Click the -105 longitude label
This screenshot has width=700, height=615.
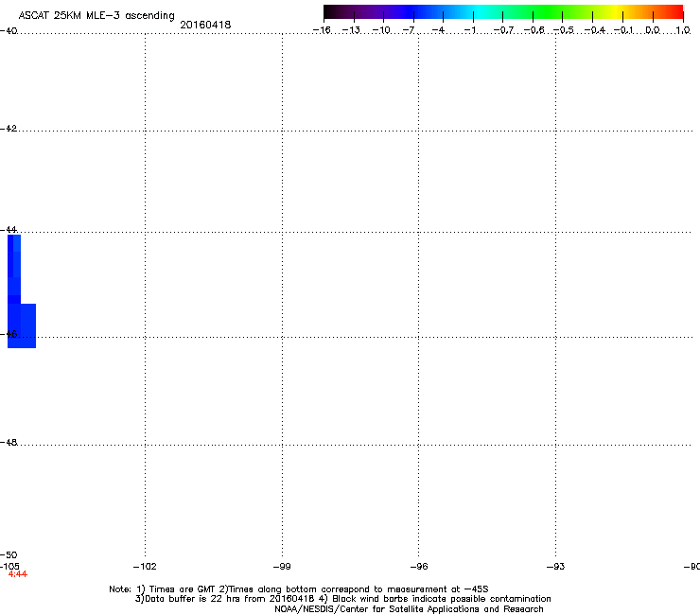(x=9, y=566)
